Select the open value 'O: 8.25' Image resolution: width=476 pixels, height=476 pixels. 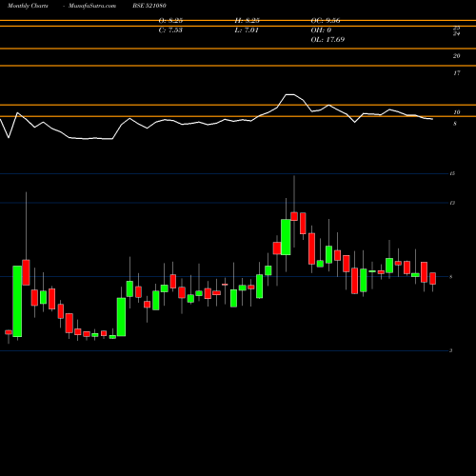[170, 21]
